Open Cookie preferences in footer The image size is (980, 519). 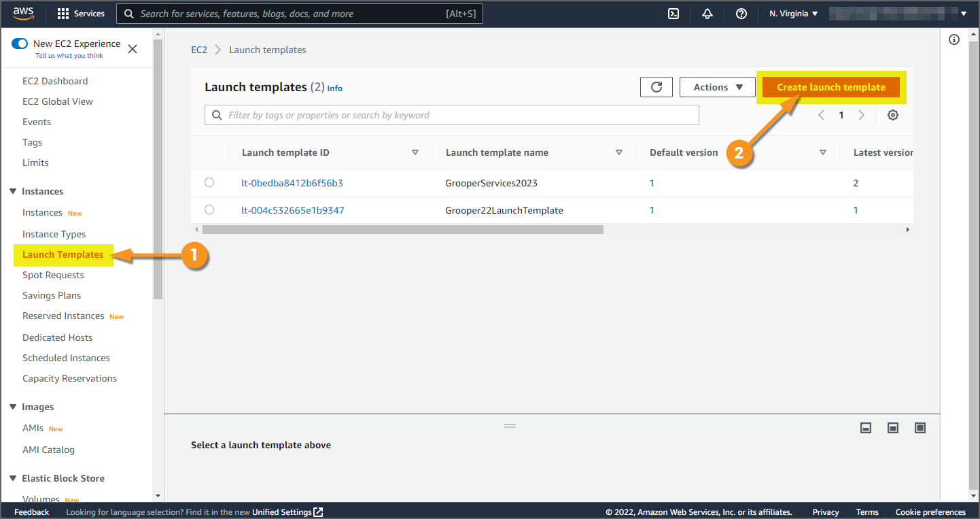(930, 512)
